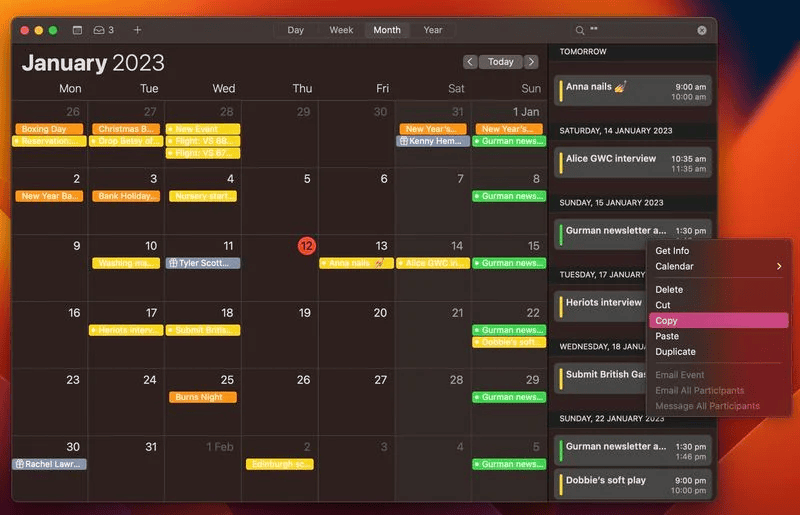Click the plus icon to add event

(x=137, y=30)
